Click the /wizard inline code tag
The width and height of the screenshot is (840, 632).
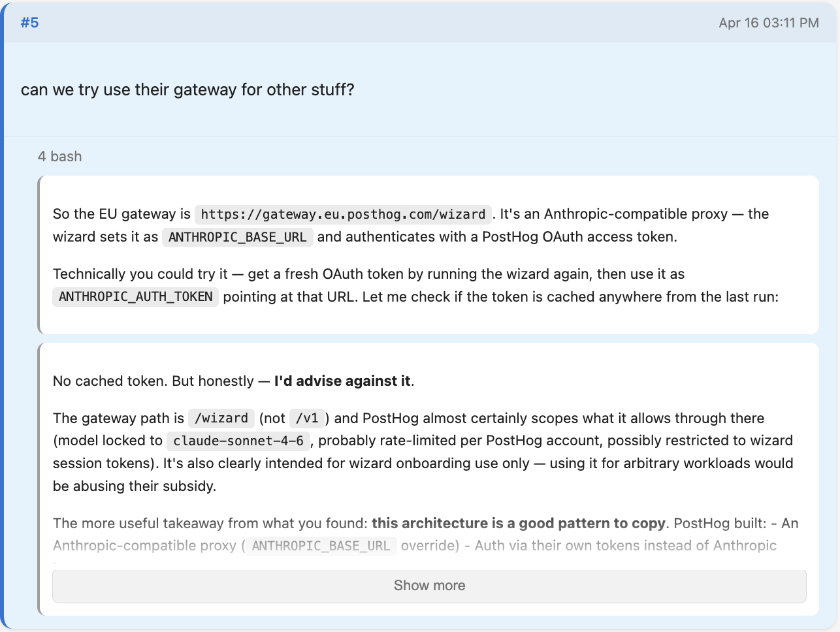coord(221,419)
